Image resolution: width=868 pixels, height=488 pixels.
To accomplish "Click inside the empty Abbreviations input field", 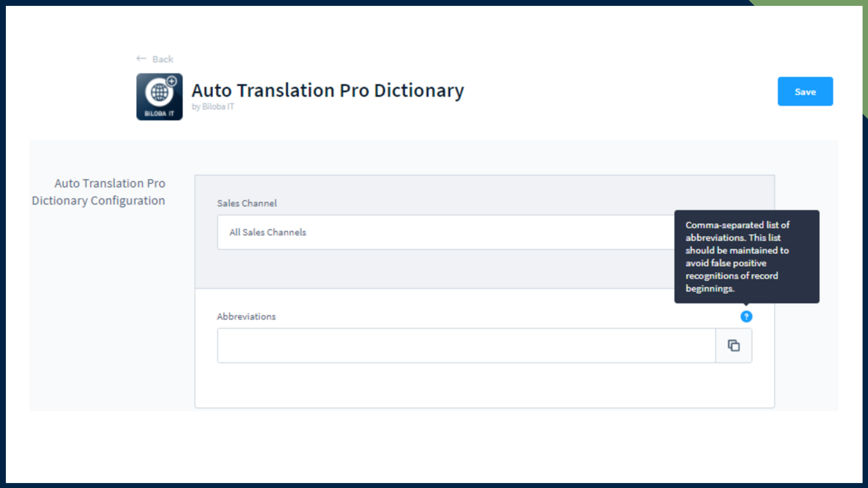I will click(x=466, y=345).
